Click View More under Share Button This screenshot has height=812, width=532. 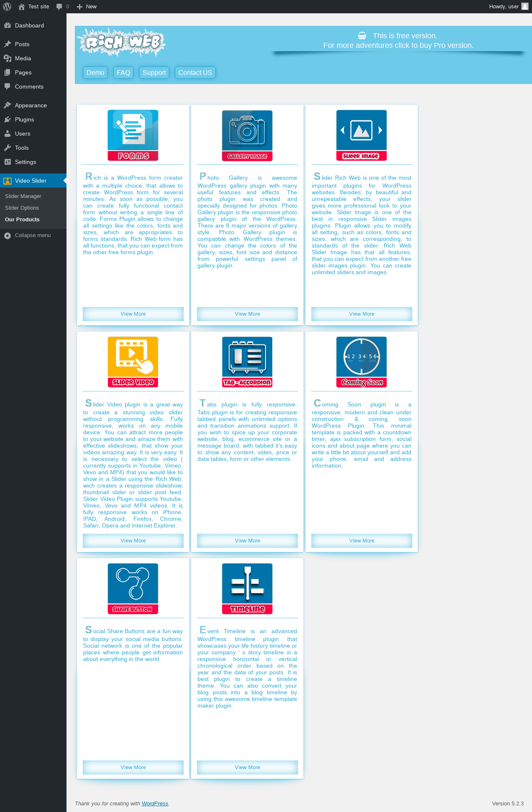tap(133, 767)
